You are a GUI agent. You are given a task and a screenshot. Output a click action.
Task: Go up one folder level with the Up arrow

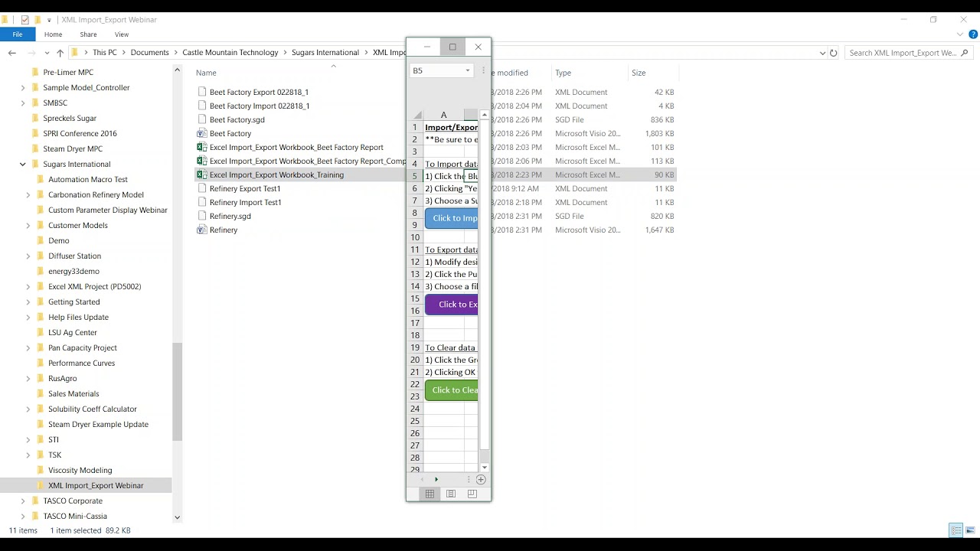[x=60, y=53]
